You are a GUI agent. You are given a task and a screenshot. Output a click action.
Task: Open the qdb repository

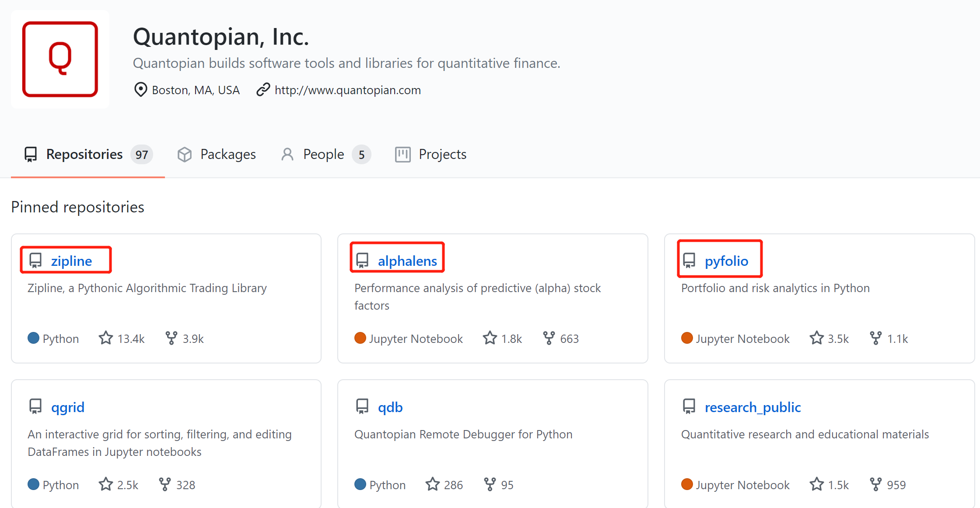(x=390, y=407)
